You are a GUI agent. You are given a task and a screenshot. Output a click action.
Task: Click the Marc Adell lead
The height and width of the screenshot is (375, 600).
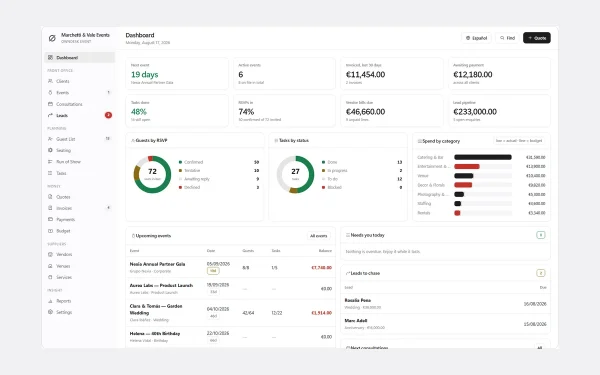point(445,324)
